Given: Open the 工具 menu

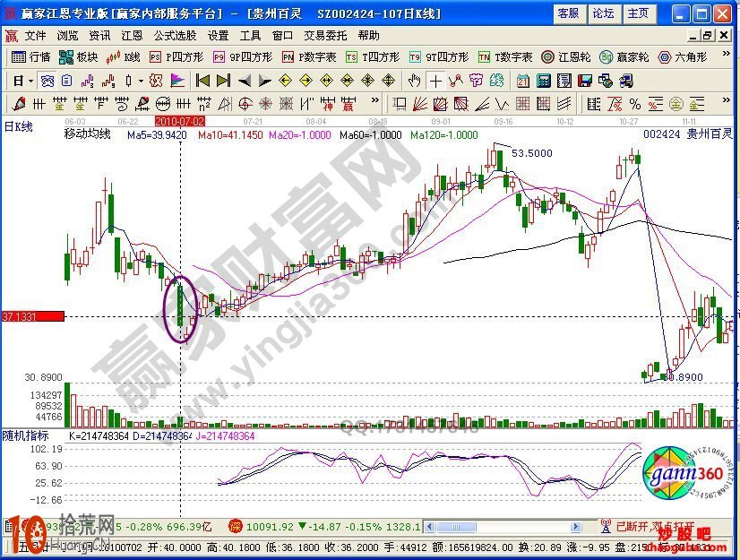Looking at the screenshot, I should coord(250,36).
